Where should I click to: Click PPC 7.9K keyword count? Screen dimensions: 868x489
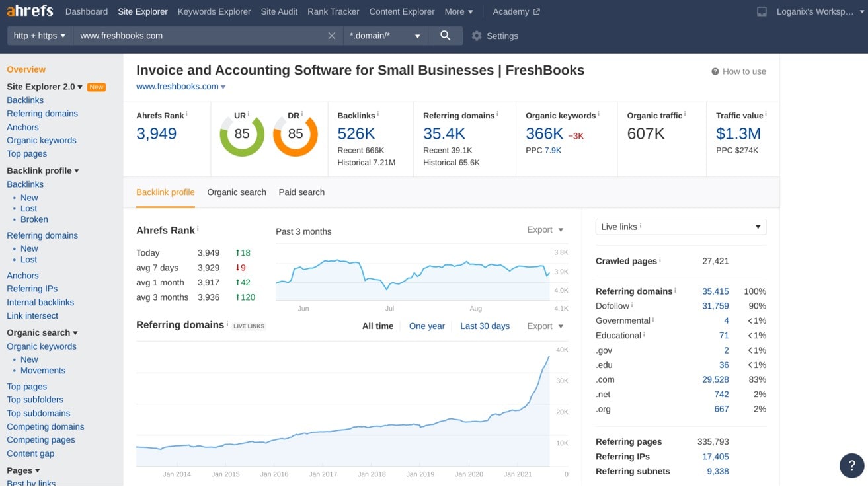coord(553,150)
